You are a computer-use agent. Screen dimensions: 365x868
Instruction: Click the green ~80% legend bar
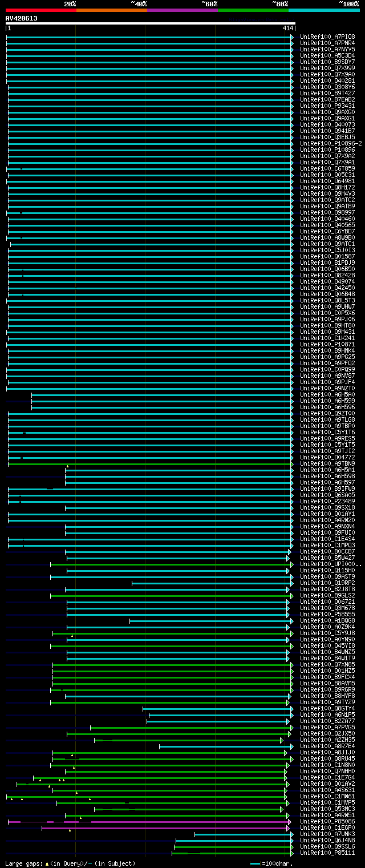point(253,10)
